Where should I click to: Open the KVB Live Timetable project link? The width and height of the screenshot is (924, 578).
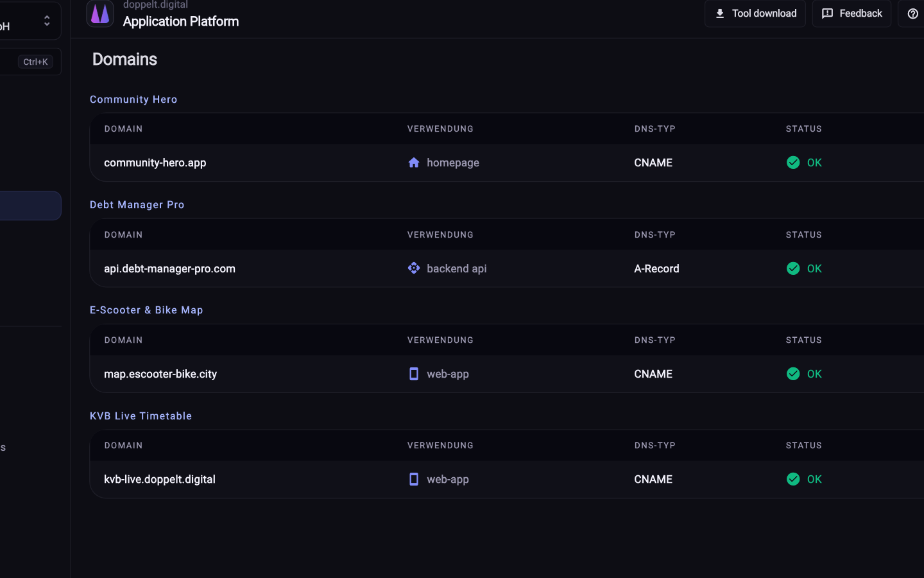coord(141,416)
